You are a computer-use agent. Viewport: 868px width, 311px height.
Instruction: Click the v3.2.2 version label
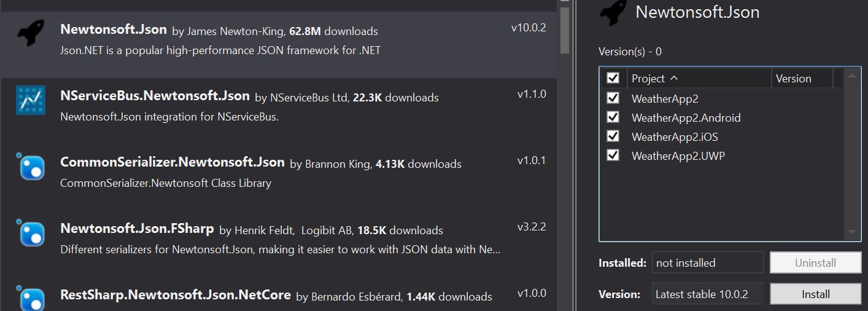(531, 227)
